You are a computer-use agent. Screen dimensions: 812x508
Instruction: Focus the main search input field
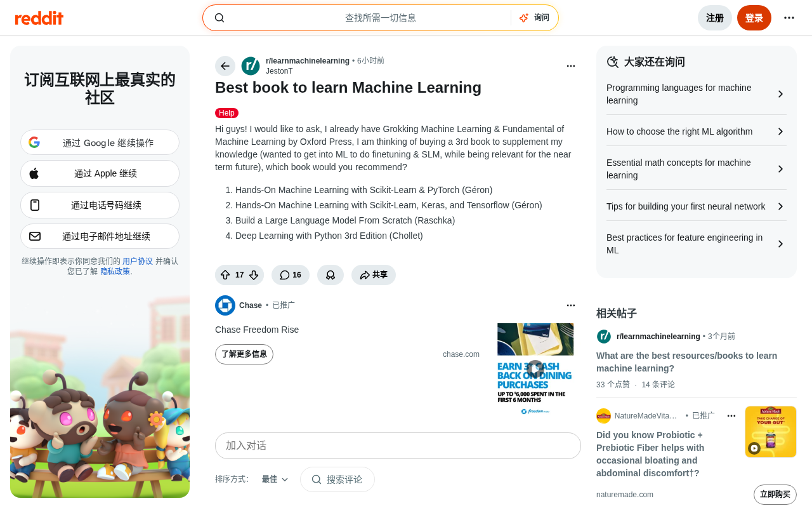click(x=381, y=18)
